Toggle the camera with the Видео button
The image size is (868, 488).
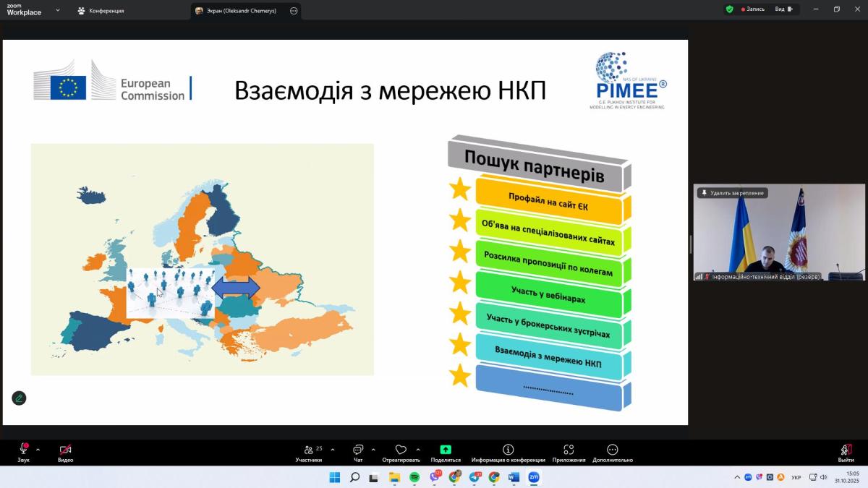point(65,453)
